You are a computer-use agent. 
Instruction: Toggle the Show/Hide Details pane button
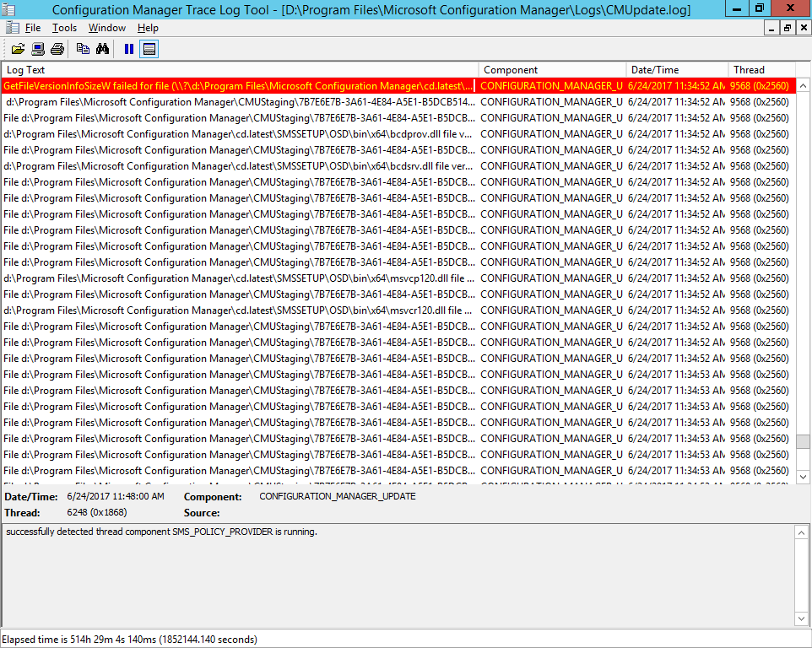(x=149, y=49)
